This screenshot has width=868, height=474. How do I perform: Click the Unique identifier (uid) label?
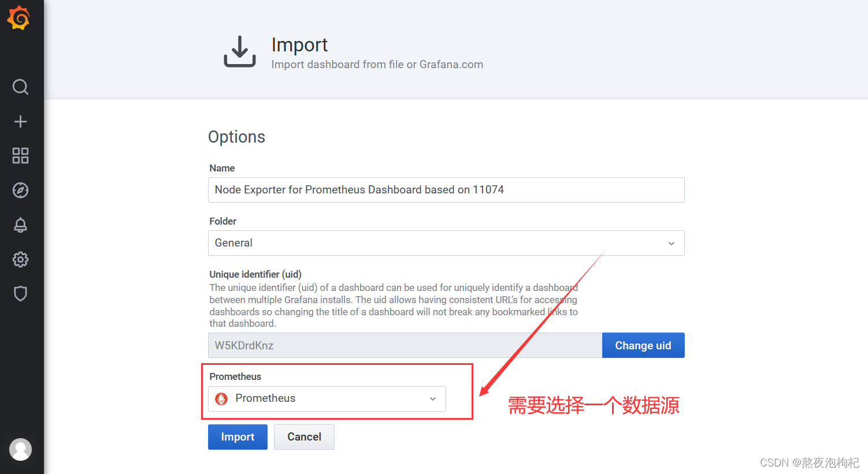point(255,274)
